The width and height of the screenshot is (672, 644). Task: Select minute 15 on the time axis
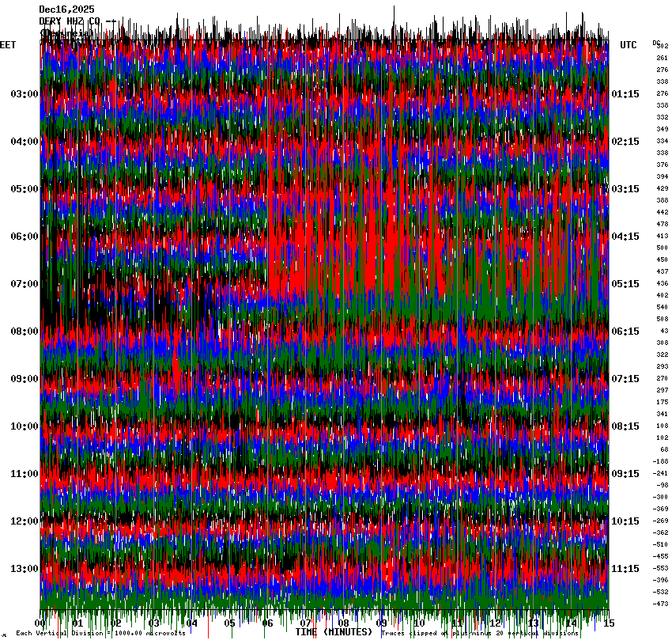(608, 623)
